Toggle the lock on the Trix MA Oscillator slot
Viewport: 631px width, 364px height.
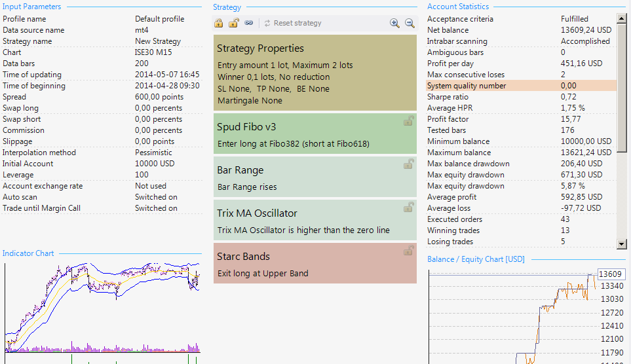408,208
